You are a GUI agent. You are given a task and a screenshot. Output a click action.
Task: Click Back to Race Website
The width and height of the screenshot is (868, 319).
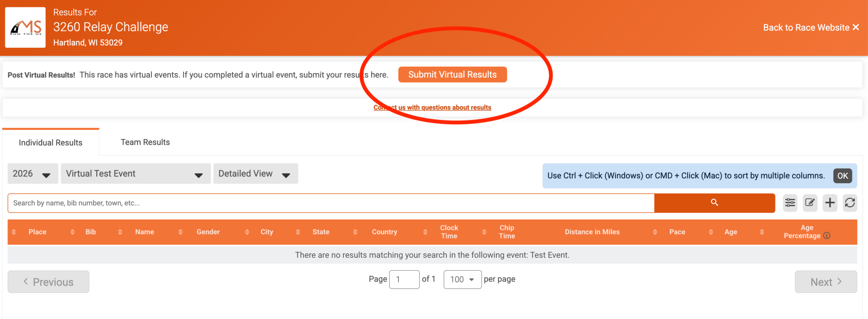click(811, 27)
